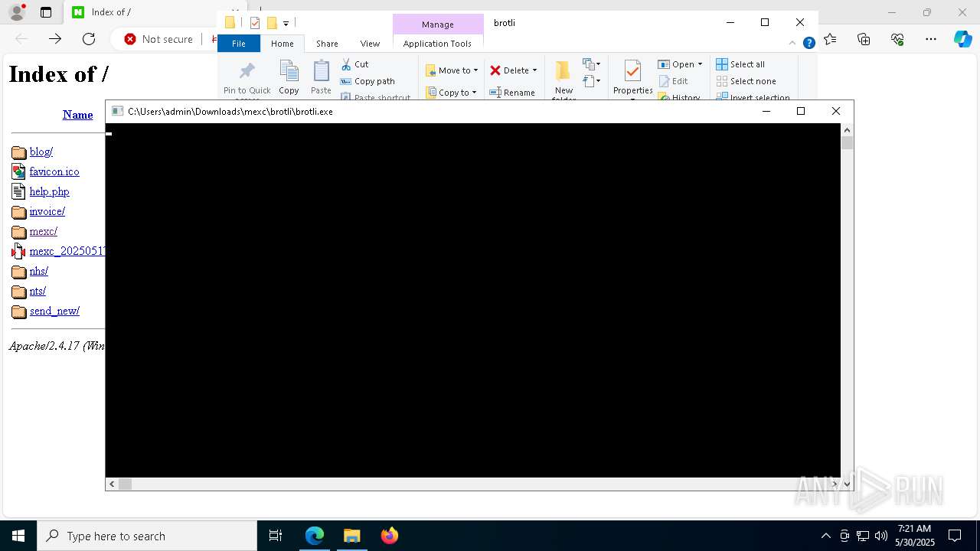Screen dimensions: 980x551
Task: Click Windows Start button
Action: (18, 536)
